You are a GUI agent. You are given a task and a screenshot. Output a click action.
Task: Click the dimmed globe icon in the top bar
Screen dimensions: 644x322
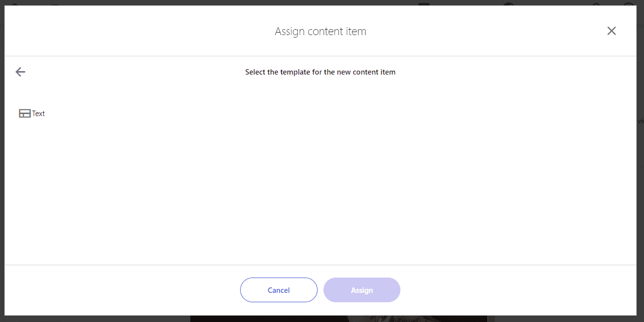tap(508, 3)
